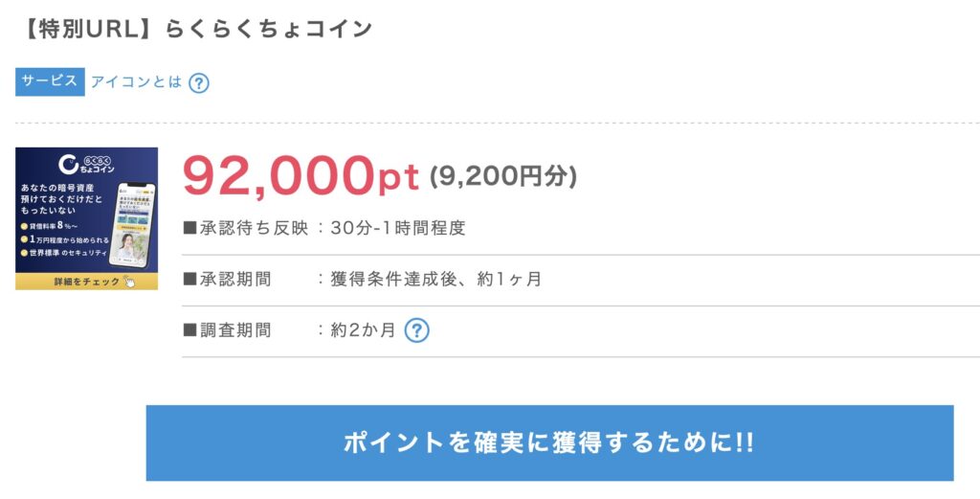Click the pointing hand cursor icon in the banner
The height and width of the screenshot is (499, 980).
[129, 282]
